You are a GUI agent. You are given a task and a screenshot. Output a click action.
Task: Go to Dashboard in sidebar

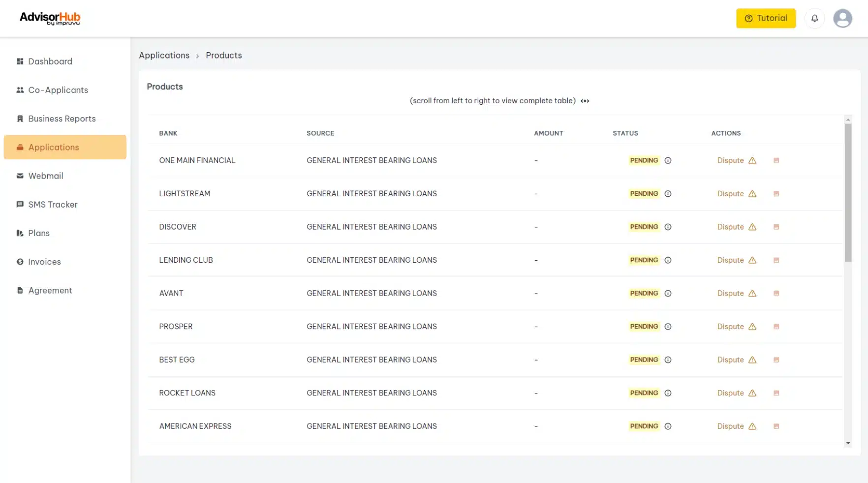[50, 61]
